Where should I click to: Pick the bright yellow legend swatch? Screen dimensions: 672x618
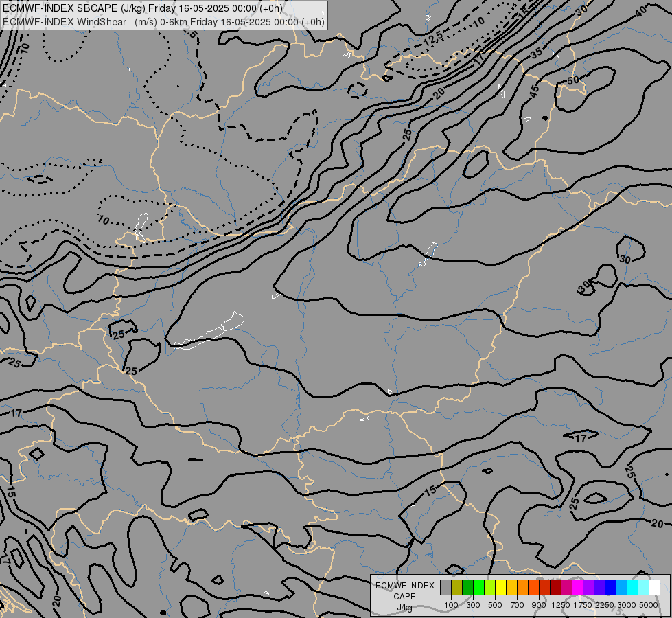[500, 588]
